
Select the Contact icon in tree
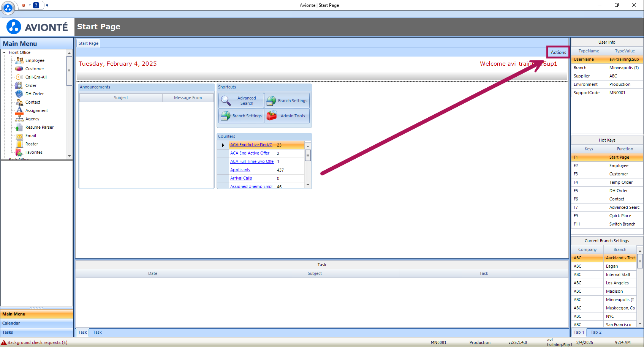(x=19, y=102)
